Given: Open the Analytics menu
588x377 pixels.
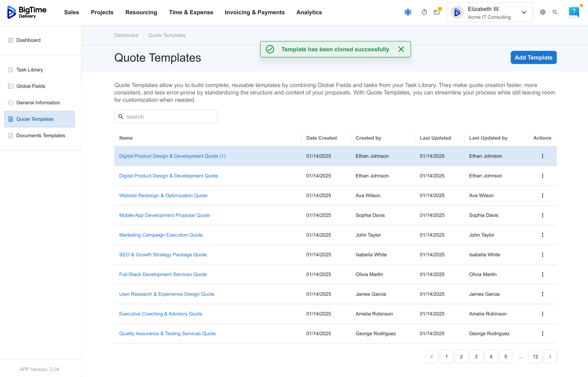Looking at the screenshot, I should [309, 12].
